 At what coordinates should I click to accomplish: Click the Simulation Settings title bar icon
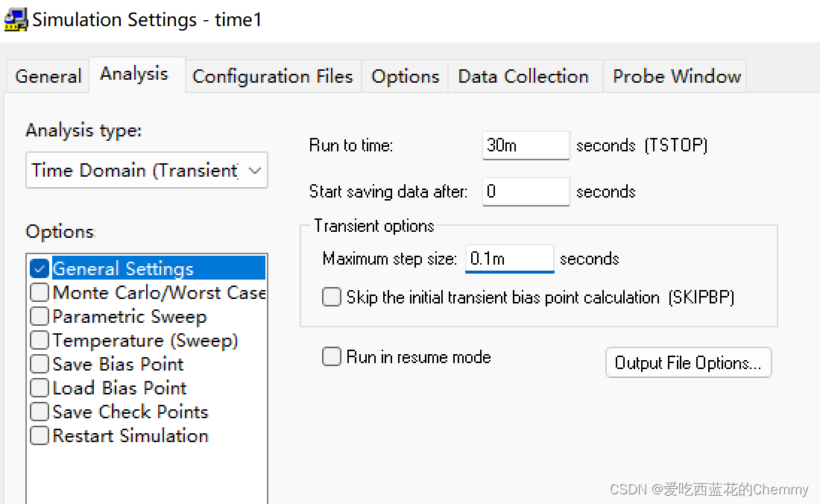tap(16, 19)
